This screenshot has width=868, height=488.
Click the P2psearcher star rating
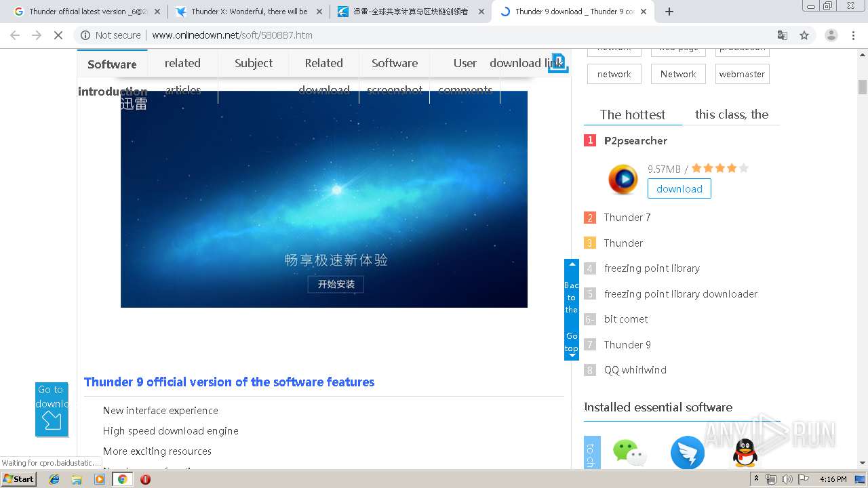point(719,168)
